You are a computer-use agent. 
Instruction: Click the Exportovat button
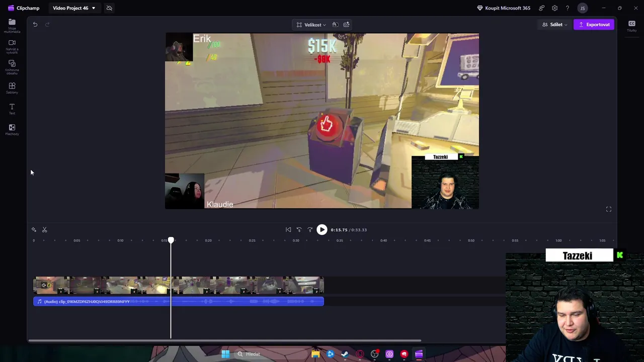(594, 25)
